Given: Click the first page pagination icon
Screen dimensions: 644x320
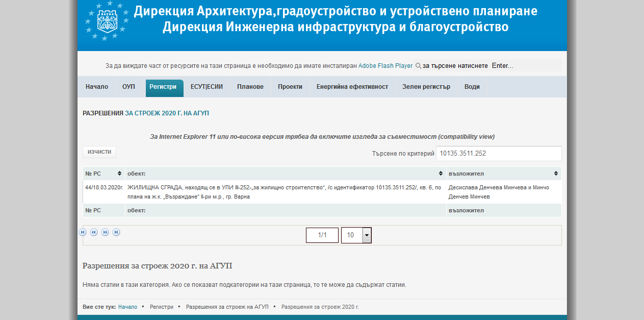Looking at the screenshot, I should click(83, 232).
